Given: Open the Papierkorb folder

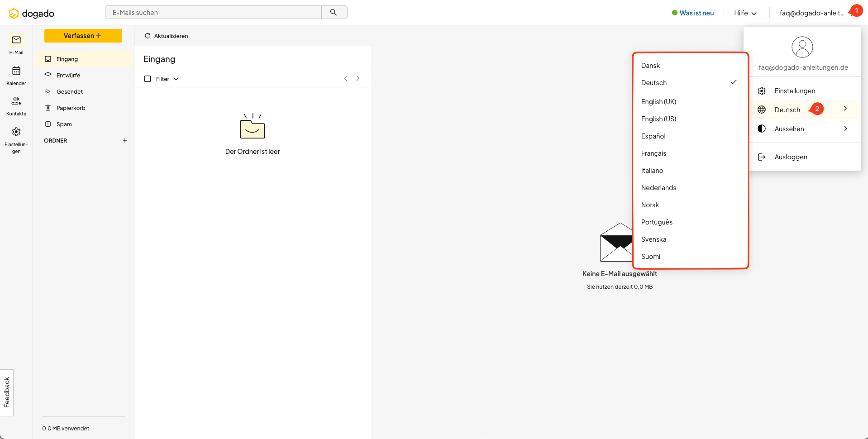Looking at the screenshot, I should 84,108.
